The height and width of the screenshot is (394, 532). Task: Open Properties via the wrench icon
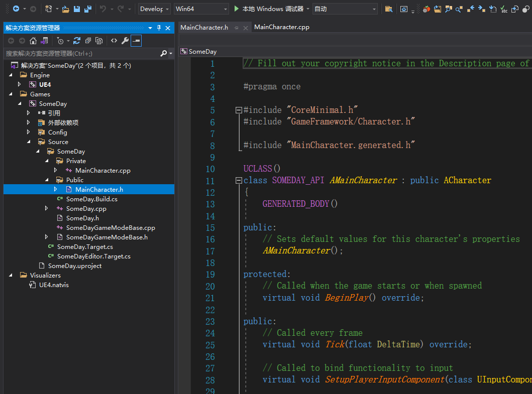125,41
